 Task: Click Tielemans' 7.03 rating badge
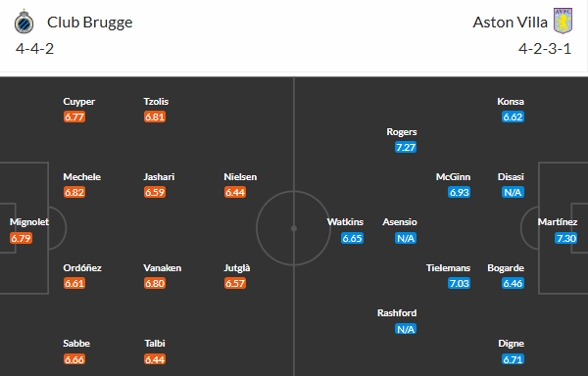pos(459,283)
